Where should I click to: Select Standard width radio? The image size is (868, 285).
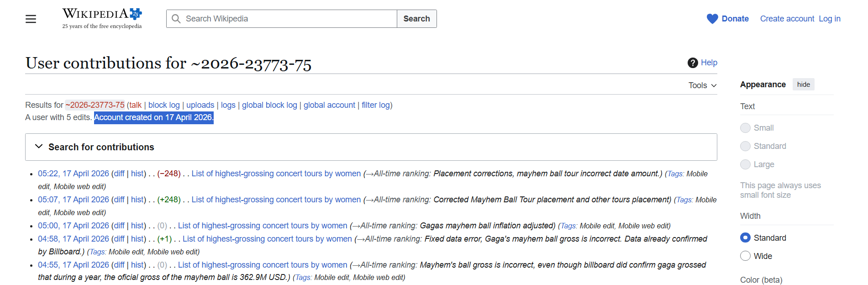(x=745, y=237)
